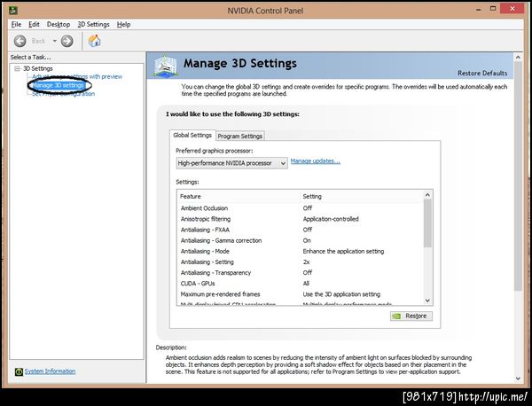Click main panel scroll down arrow
The height and width of the screenshot is (406, 532).
pos(518,379)
